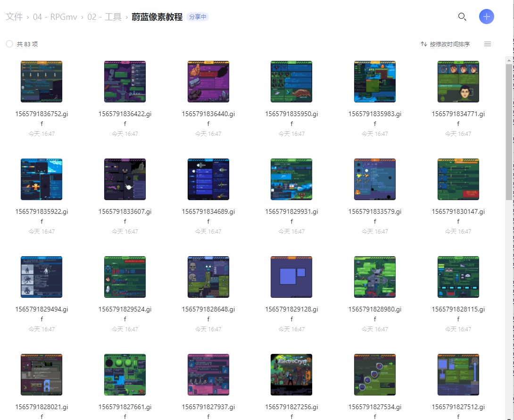Click file name 1565791834771.gif
The width and height of the screenshot is (514, 420).
point(458,118)
